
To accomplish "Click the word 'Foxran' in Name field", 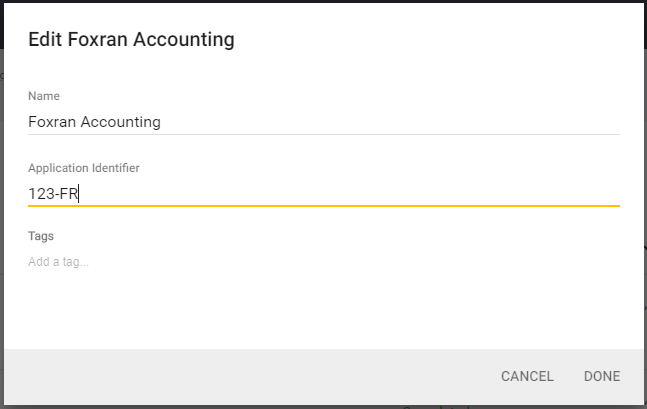I will [x=52, y=122].
